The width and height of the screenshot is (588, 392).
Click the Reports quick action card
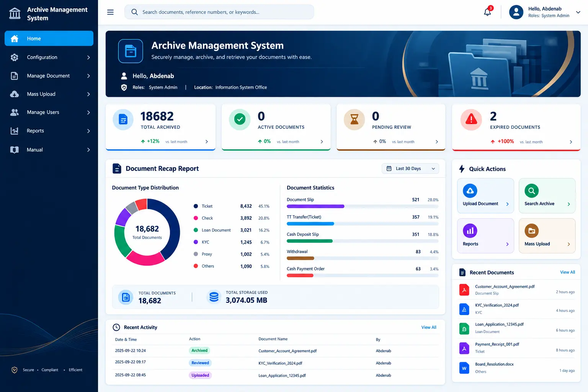(x=485, y=236)
